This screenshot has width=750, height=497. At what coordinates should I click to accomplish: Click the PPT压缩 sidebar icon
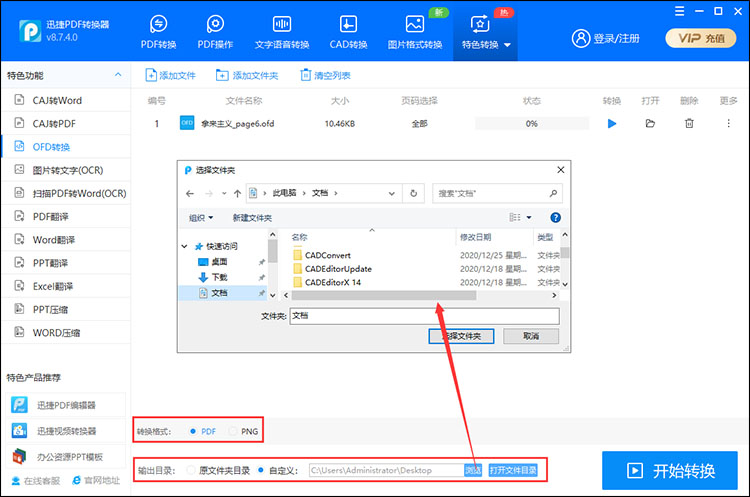[19, 309]
